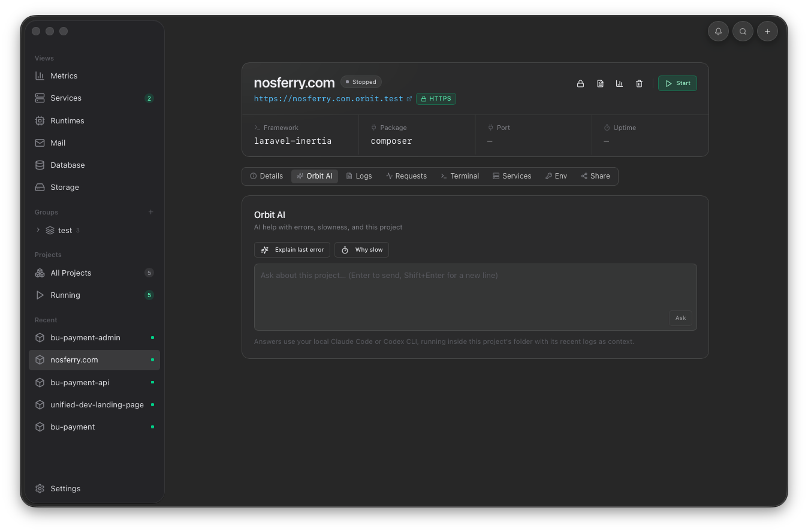808x532 pixels.
Task: Click the external link icon beside URL
Action: (x=409, y=99)
